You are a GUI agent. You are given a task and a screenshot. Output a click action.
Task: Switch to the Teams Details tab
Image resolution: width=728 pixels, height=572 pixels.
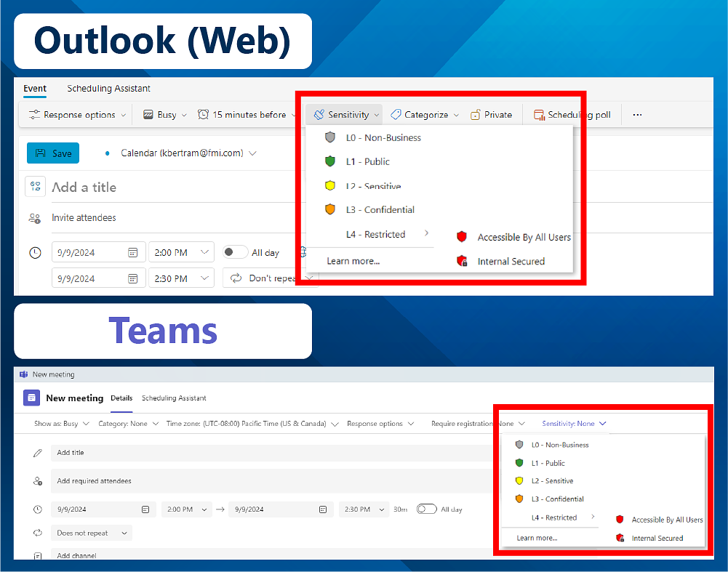(x=121, y=398)
